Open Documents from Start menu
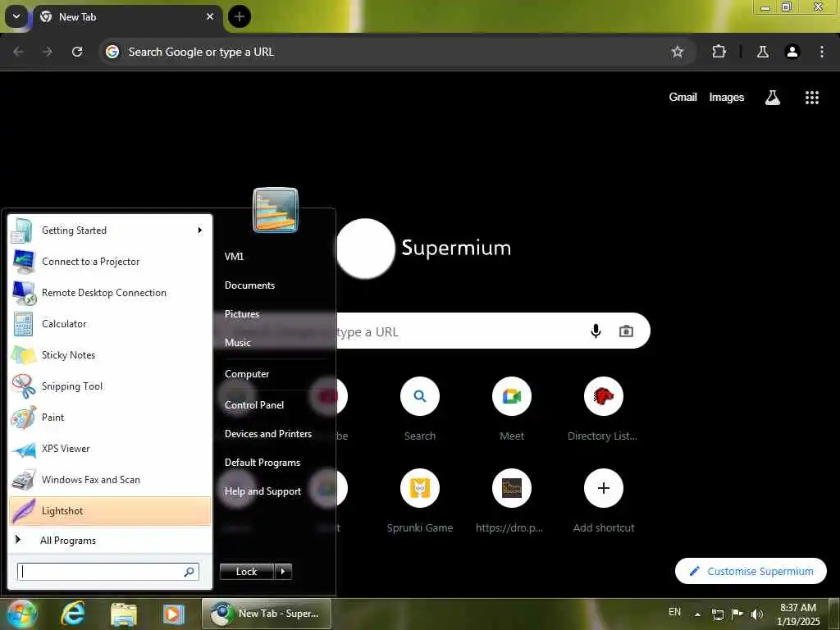This screenshot has width=840, height=630. point(249,285)
